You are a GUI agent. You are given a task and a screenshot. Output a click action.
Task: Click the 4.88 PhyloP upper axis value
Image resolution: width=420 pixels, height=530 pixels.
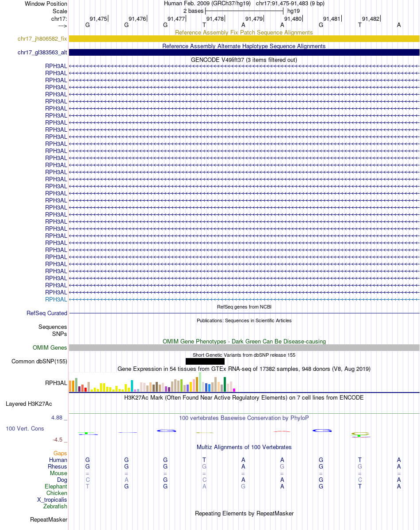point(57,418)
